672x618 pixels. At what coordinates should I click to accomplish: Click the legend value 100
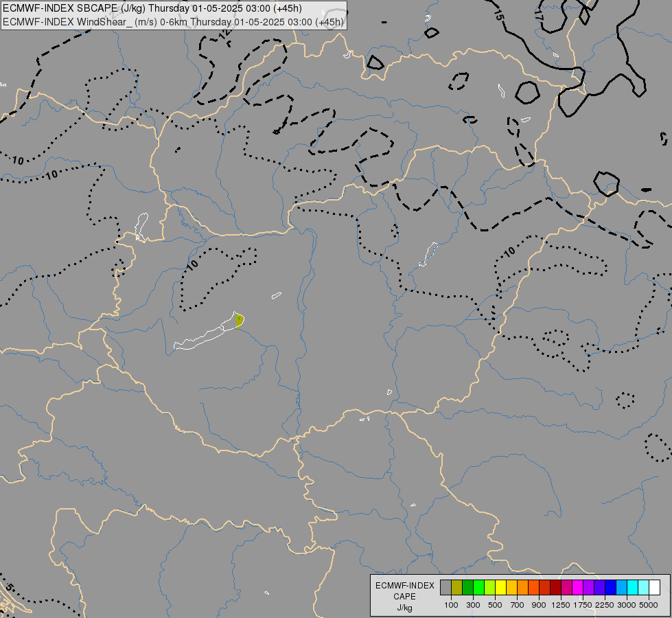pyautogui.click(x=451, y=605)
